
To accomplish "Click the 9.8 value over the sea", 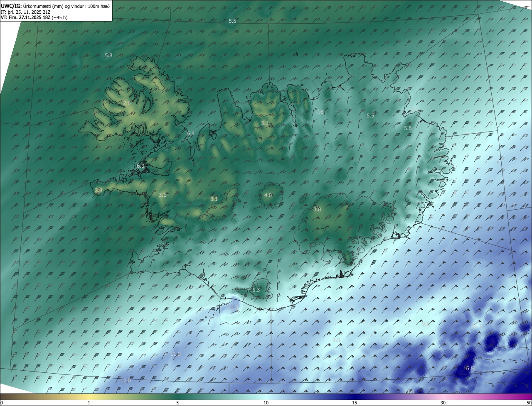I will [x=337, y=340].
